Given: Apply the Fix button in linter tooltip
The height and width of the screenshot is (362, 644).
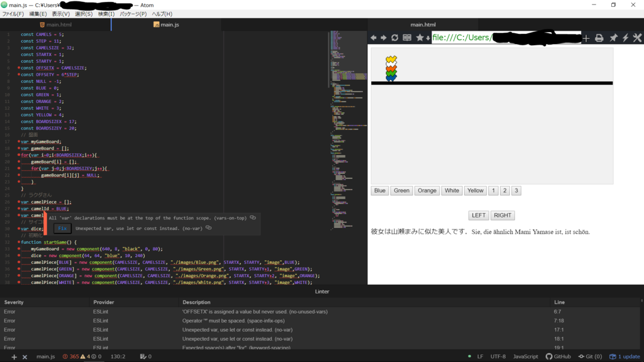Looking at the screenshot, I should pos(62,228).
